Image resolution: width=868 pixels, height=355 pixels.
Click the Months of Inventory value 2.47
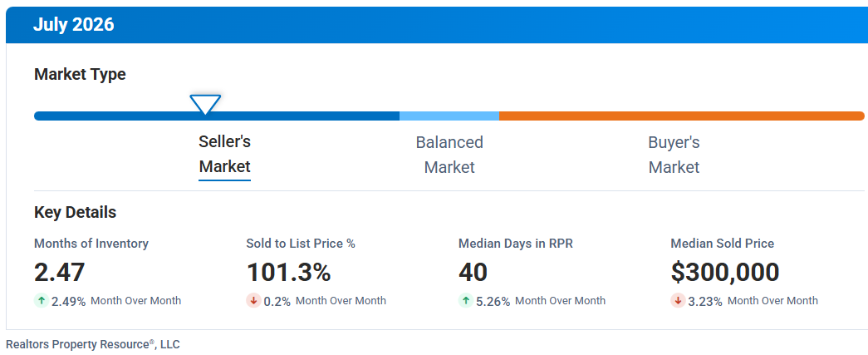click(x=60, y=273)
